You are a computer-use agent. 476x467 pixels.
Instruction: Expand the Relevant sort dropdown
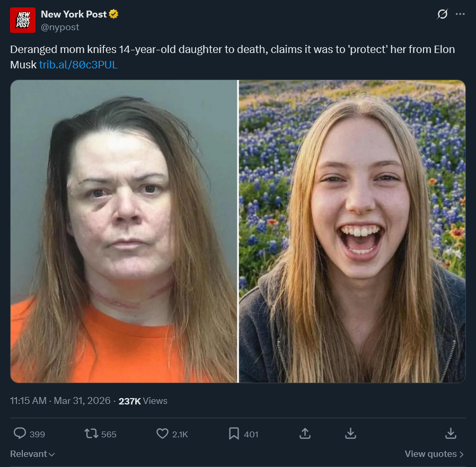pos(32,454)
